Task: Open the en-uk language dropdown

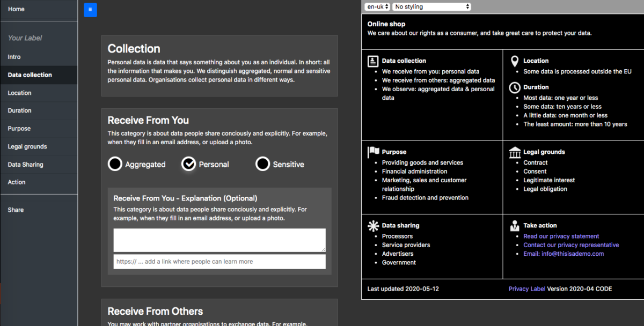Action: coord(377,7)
